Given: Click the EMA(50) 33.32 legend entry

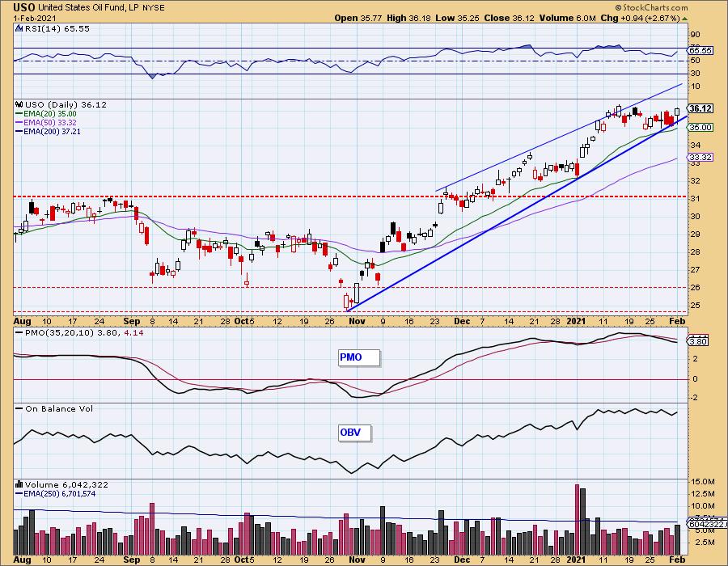Looking at the screenshot, I should point(51,123).
